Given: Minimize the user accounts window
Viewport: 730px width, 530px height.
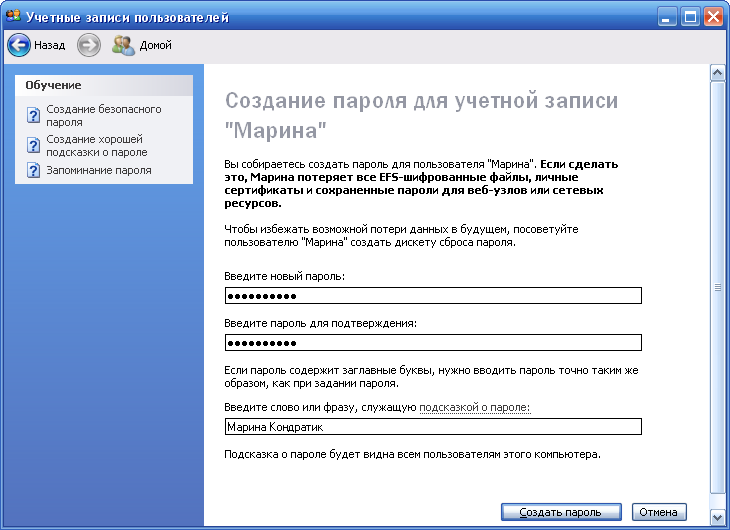Looking at the screenshot, I should [x=667, y=17].
